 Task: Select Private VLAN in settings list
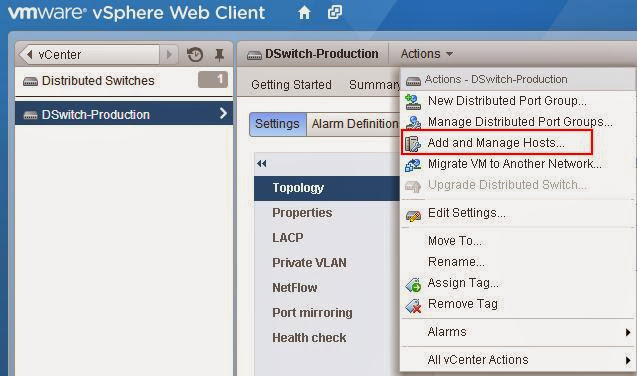(309, 263)
